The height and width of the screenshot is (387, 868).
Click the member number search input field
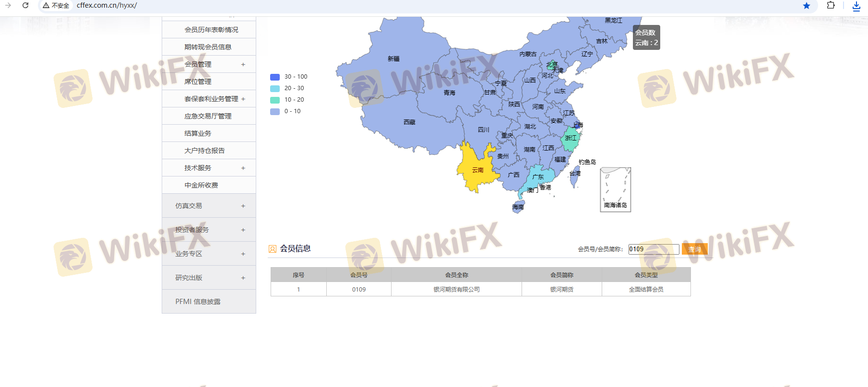[x=654, y=249]
